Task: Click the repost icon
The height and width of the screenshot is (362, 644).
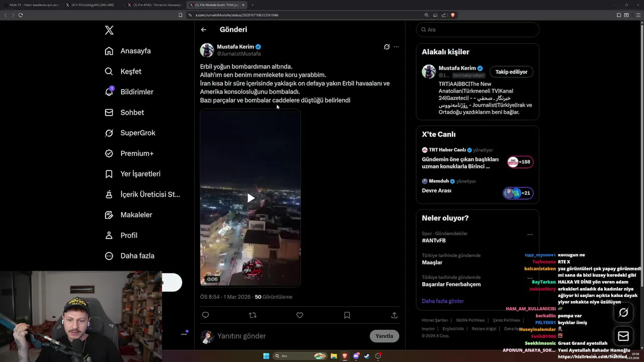Action: click(x=253, y=315)
